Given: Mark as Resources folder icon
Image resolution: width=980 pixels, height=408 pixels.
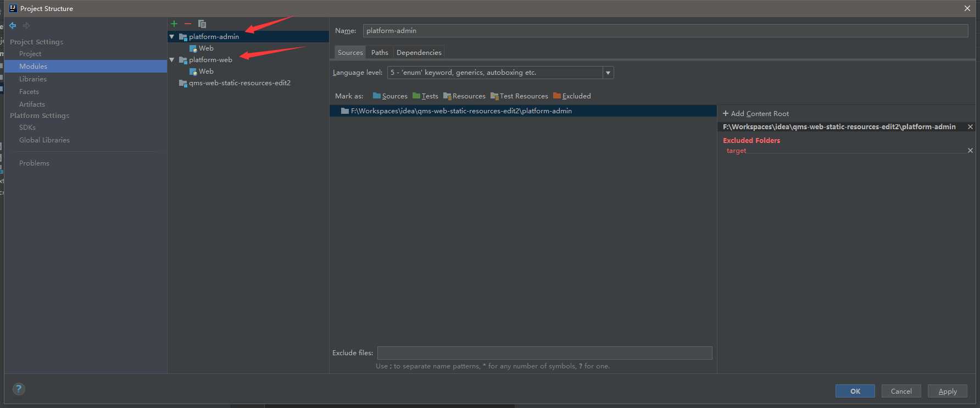Looking at the screenshot, I should (447, 96).
